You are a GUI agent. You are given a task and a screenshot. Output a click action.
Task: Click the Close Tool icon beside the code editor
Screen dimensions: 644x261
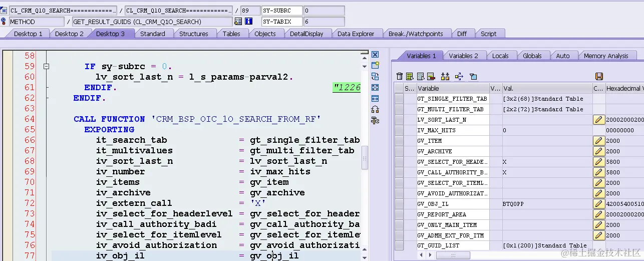[375, 54]
